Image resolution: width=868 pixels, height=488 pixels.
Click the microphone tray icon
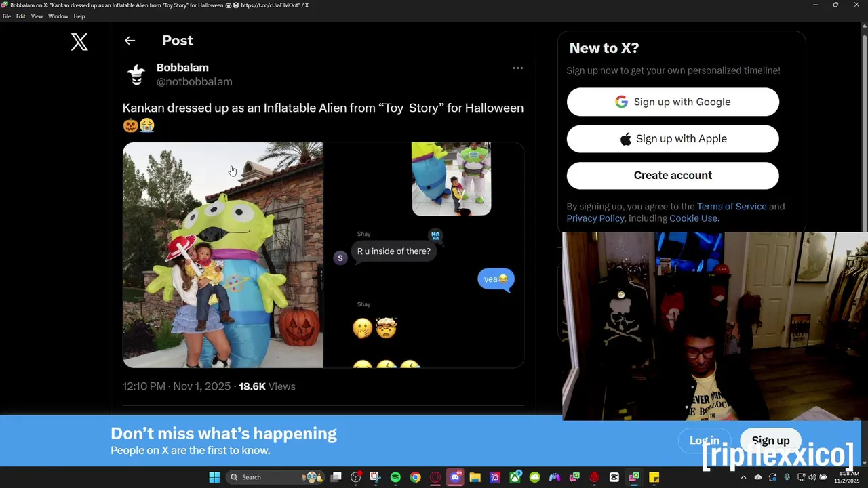(787, 477)
